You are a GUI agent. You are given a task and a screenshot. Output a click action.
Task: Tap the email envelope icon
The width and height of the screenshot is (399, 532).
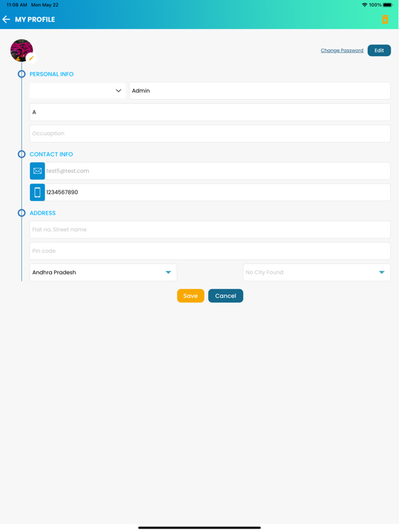click(37, 170)
